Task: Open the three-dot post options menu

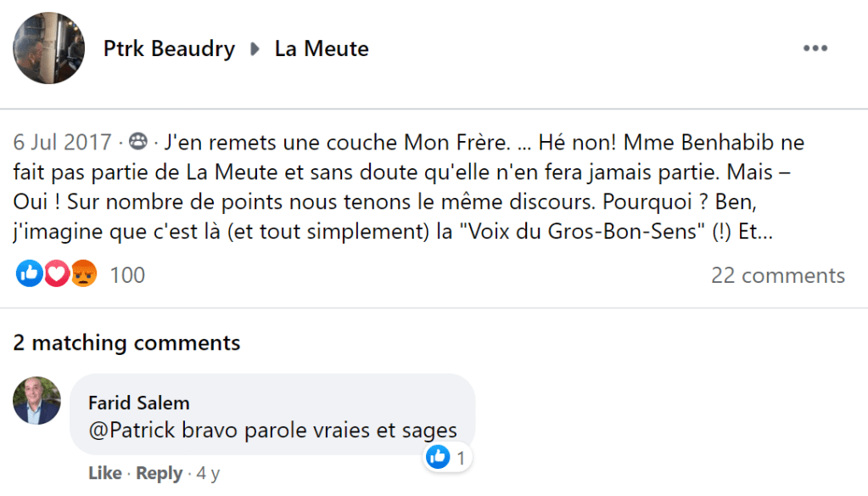Action: [815, 48]
